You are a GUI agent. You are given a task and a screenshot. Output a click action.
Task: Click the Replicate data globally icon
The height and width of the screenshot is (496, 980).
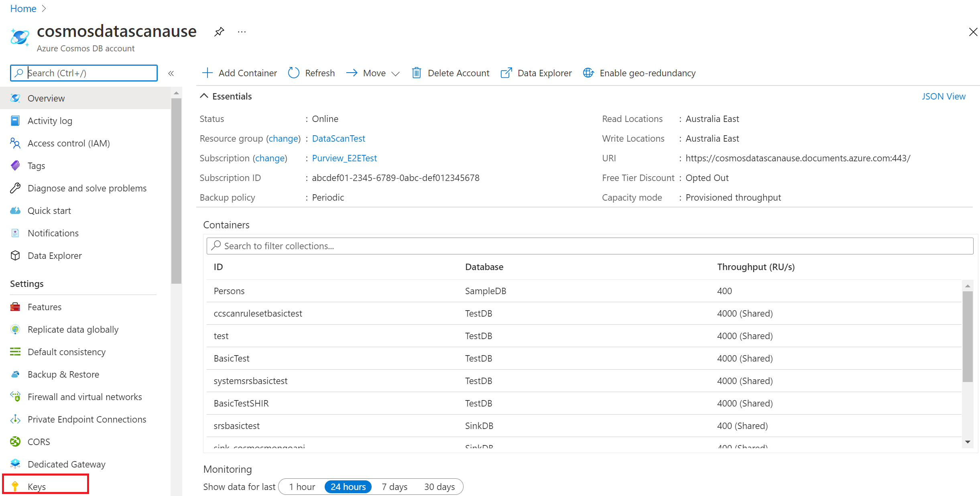click(x=15, y=329)
